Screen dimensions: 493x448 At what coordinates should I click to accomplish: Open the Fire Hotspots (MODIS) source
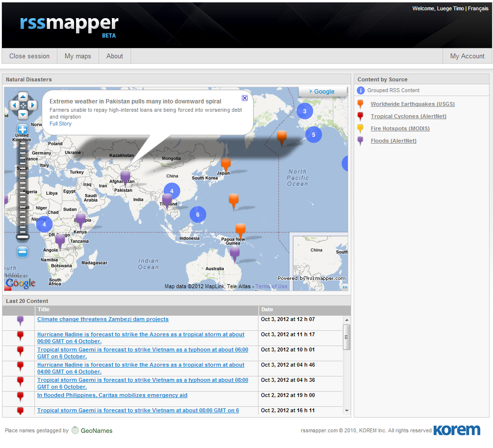[x=400, y=128]
